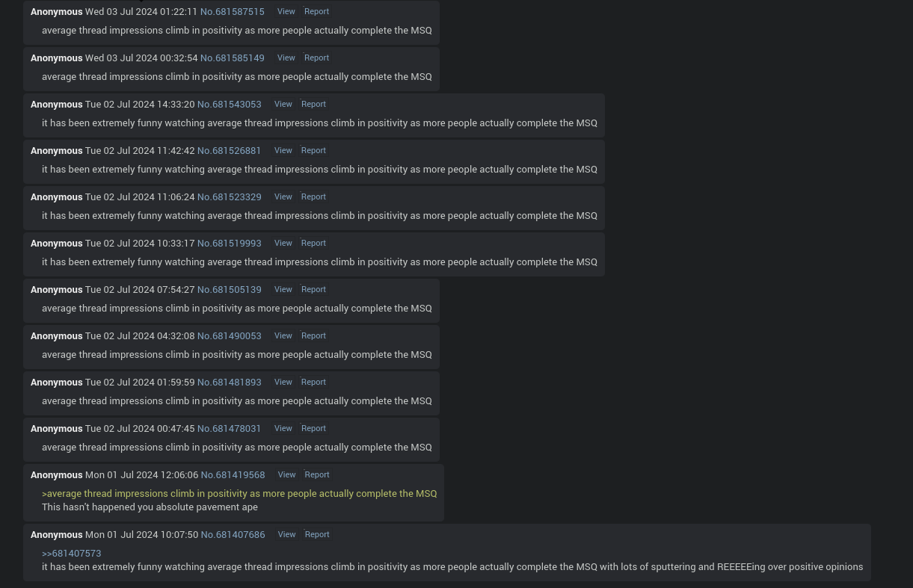Image resolution: width=913 pixels, height=588 pixels.
Task: Open post number No.681526881
Action: [229, 150]
